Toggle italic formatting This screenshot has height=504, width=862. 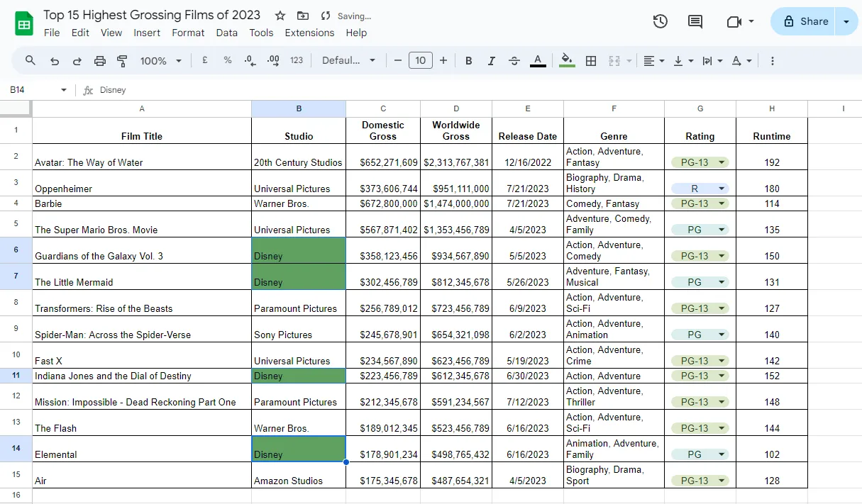pyautogui.click(x=491, y=61)
